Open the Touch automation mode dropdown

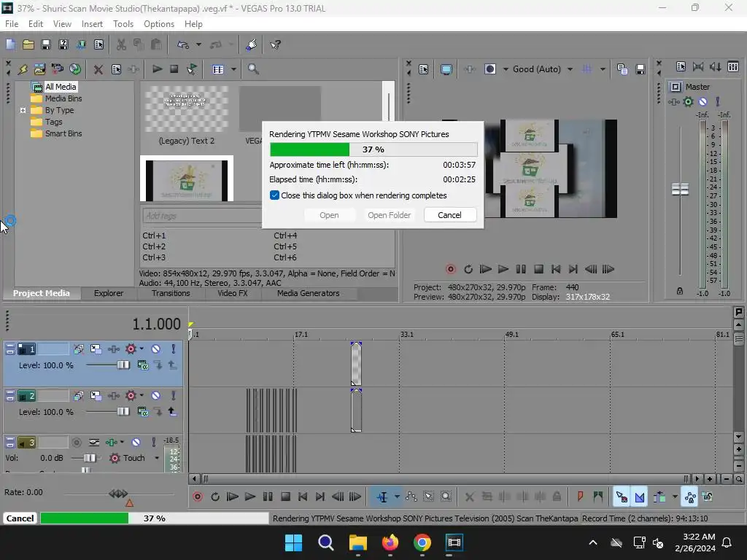(x=157, y=458)
